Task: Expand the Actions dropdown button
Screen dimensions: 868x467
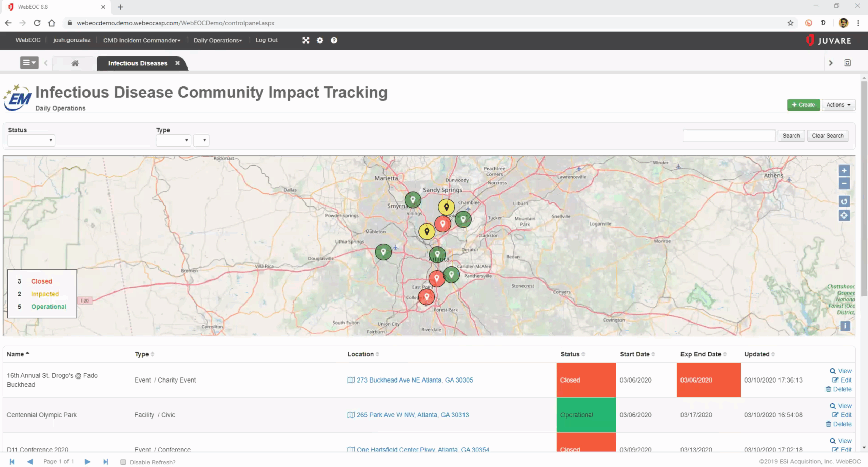Action: click(838, 105)
